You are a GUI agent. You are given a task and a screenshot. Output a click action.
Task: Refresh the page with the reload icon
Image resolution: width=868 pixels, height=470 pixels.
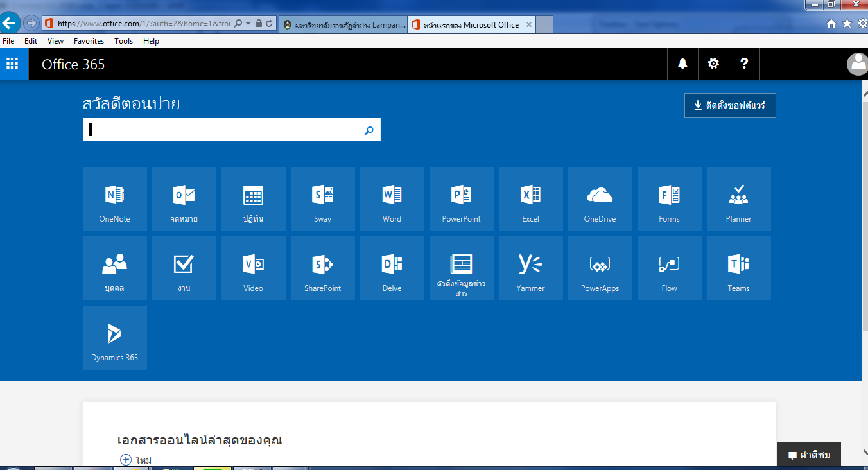269,23
